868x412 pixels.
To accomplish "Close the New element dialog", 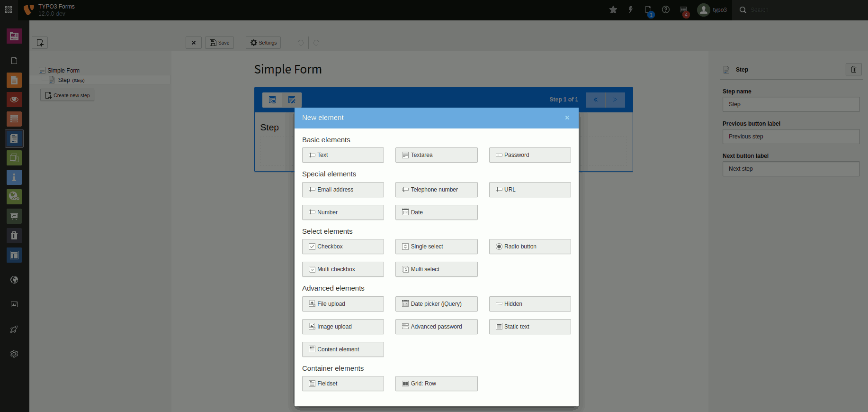I will point(567,118).
